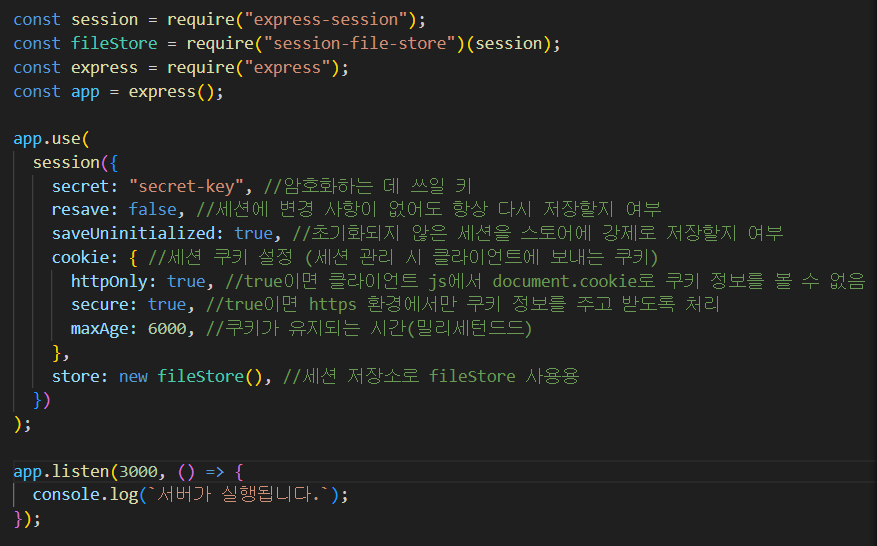Viewport: 877px width, 546px height.
Task: Click the new keyword before fileStore()
Action: pos(133,376)
